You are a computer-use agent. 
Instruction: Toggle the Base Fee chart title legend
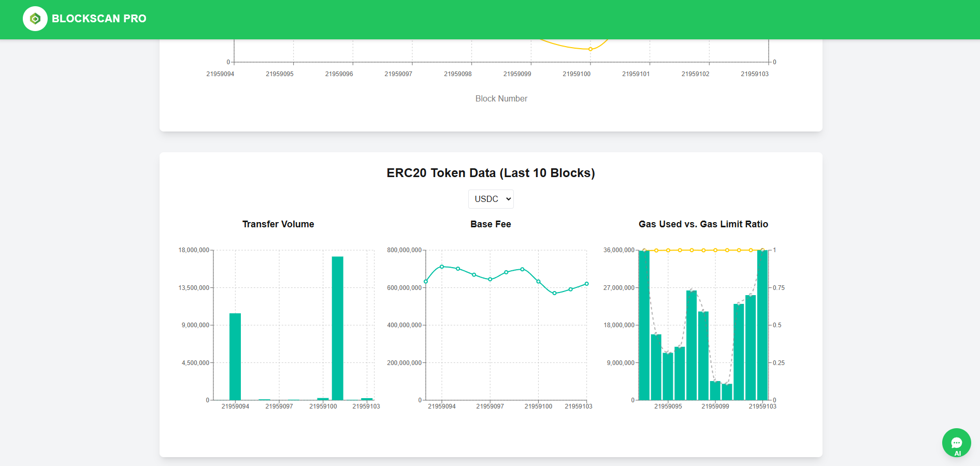point(490,224)
